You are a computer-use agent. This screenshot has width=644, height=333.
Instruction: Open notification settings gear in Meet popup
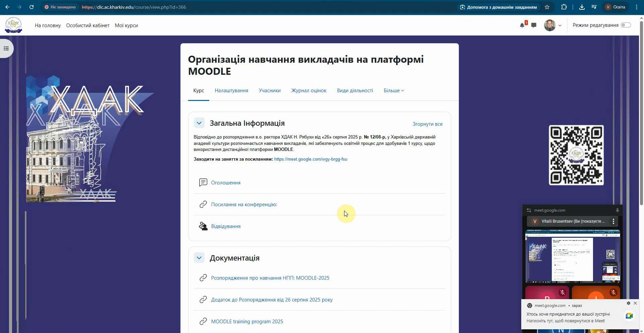(x=628, y=303)
